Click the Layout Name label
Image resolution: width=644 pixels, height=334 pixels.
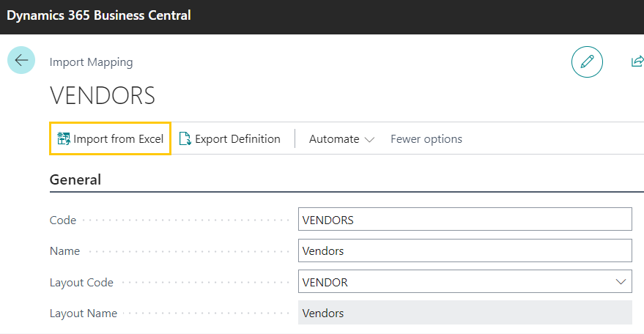point(84,313)
